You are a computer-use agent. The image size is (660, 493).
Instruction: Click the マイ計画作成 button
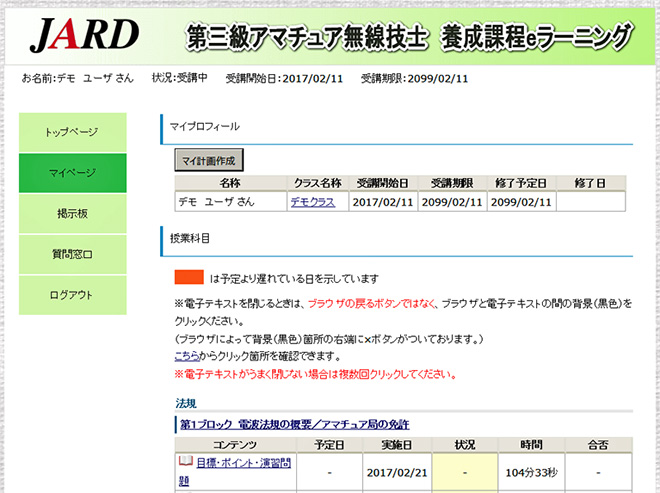[209, 160]
